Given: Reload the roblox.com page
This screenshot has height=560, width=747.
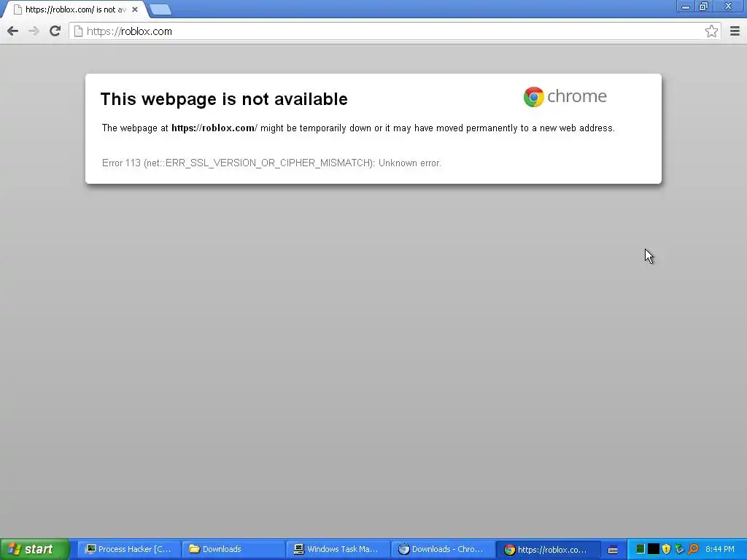Looking at the screenshot, I should click(x=55, y=31).
